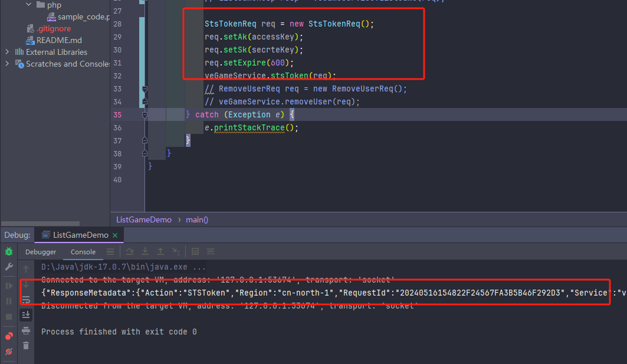Select External Libraries item
This screenshot has height=364, width=627.
(51, 52)
